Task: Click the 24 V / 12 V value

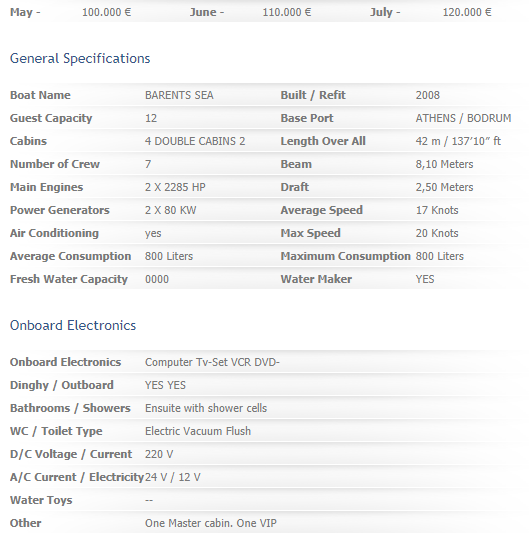Action: coord(173,477)
